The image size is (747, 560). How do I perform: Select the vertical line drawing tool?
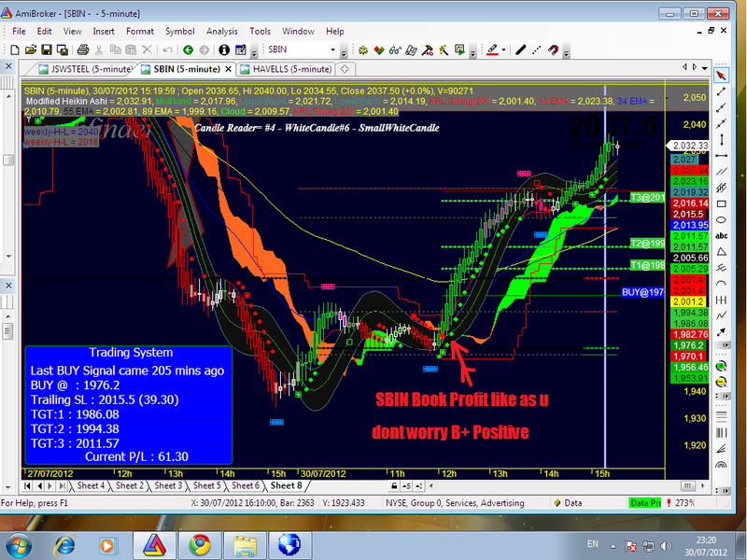pyautogui.click(x=721, y=139)
